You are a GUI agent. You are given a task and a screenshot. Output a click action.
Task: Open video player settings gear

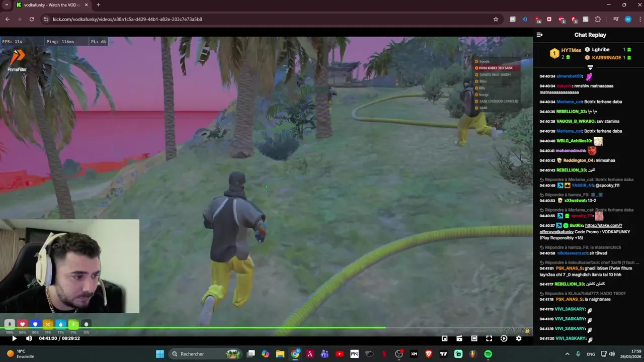(x=519, y=338)
